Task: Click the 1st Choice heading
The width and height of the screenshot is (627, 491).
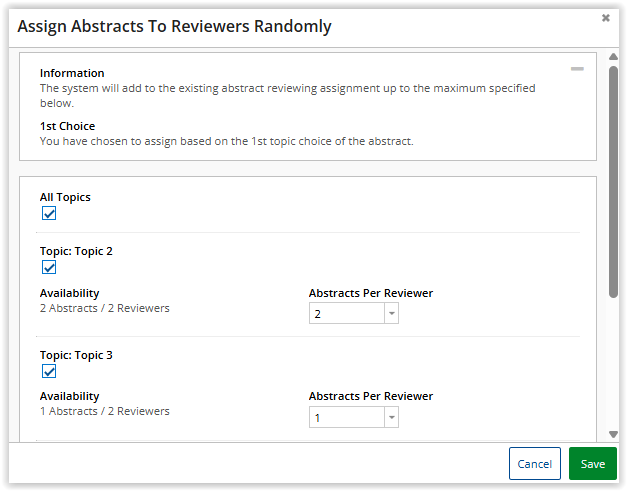Action: click(68, 127)
